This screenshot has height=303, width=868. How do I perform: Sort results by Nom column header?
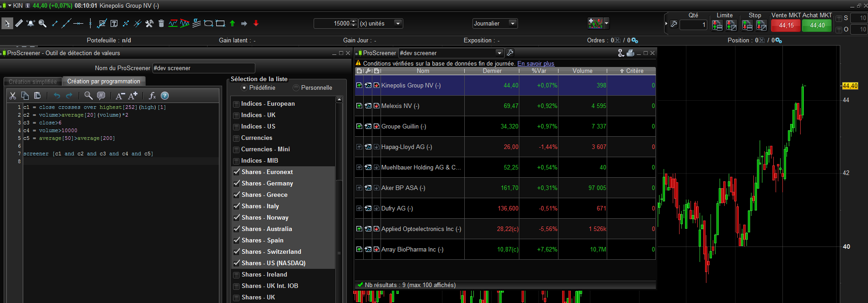(x=423, y=71)
